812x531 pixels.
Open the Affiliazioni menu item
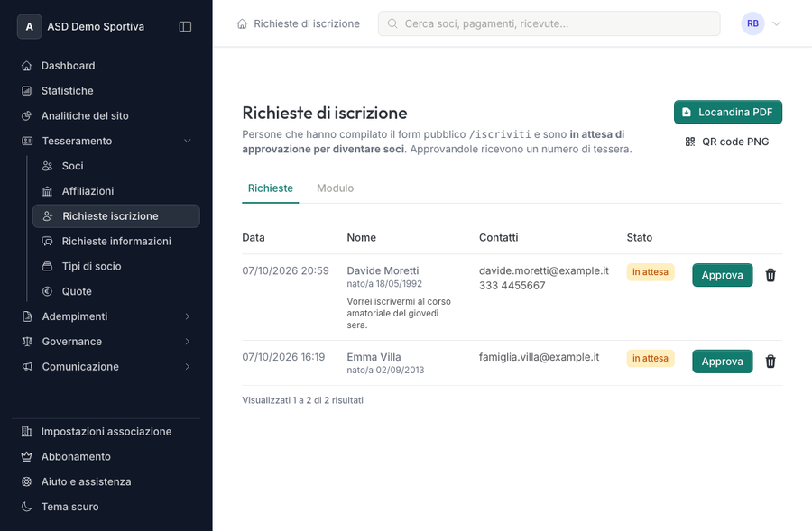click(x=116, y=191)
